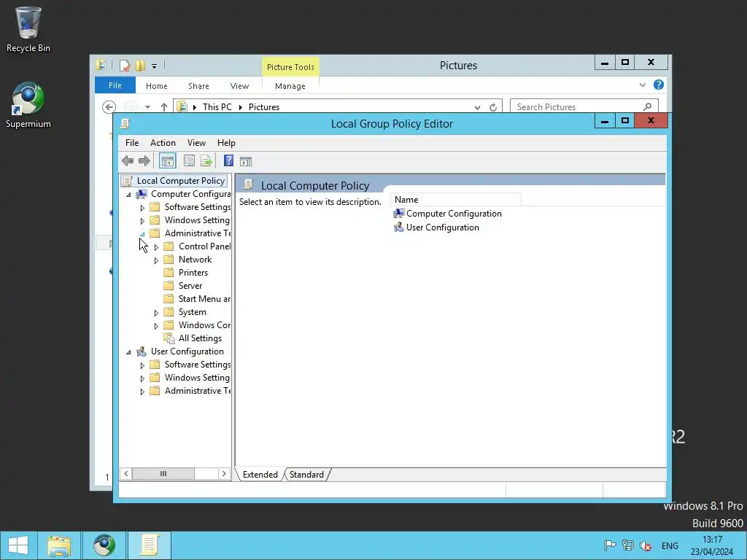This screenshot has height=560, width=747.
Task: Click the Action Center flag tray icon
Action: click(610, 545)
